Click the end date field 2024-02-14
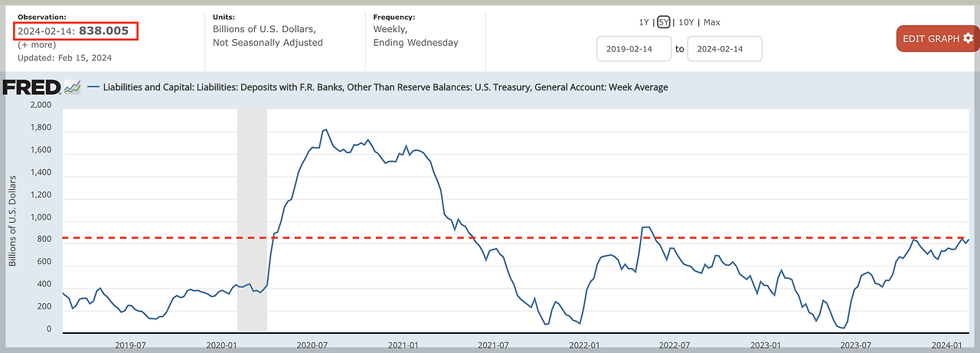980x353 pixels. tap(725, 49)
